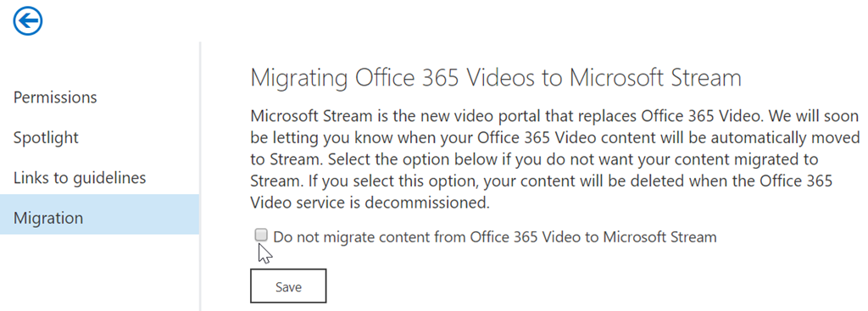Open the Links to guidelines section
This screenshot has width=868, height=311.
[80, 178]
